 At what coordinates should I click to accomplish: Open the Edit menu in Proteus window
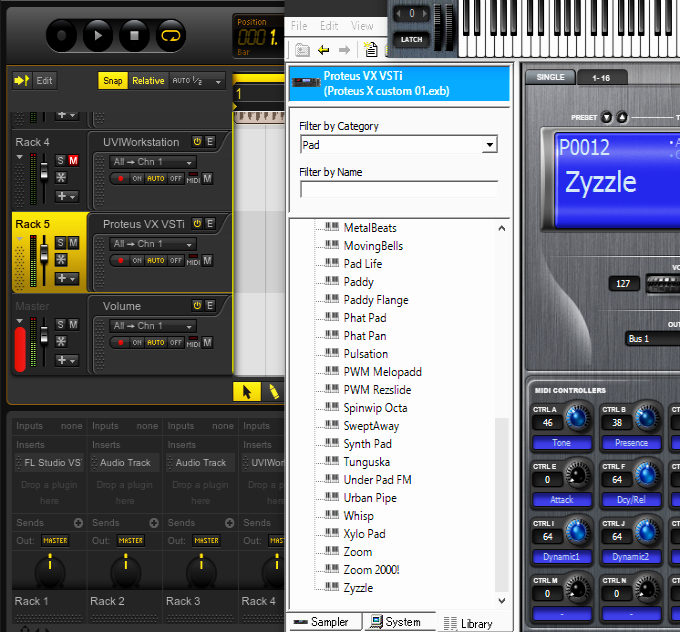pos(329,26)
